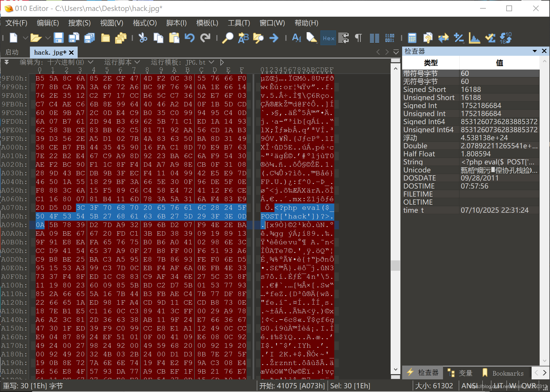
Task: Click the Highlight marker icon
Action: (312, 38)
